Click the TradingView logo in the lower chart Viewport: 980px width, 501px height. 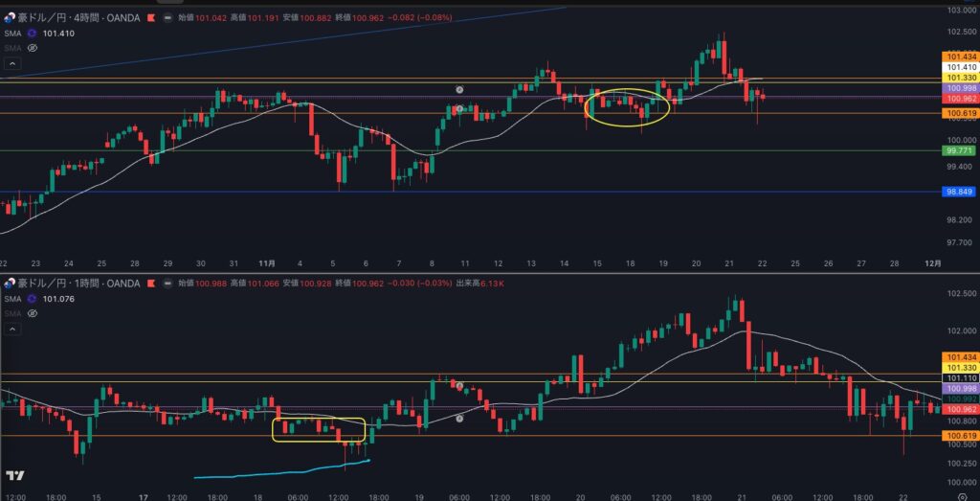point(14,475)
